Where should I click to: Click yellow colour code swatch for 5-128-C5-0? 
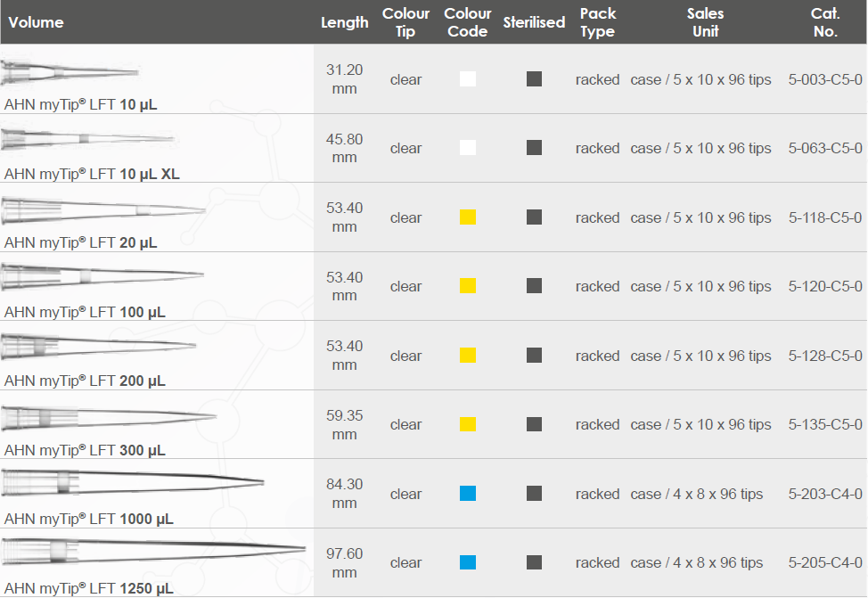468,355
